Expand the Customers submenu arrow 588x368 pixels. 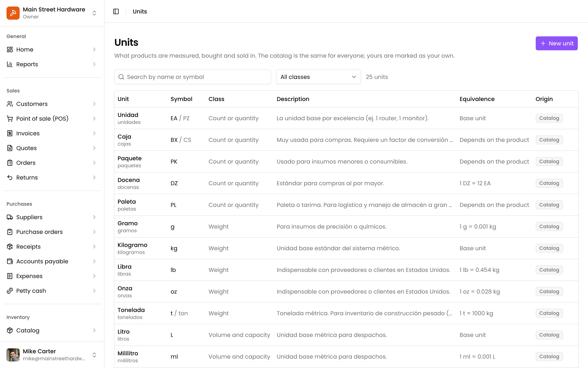tap(94, 104)
